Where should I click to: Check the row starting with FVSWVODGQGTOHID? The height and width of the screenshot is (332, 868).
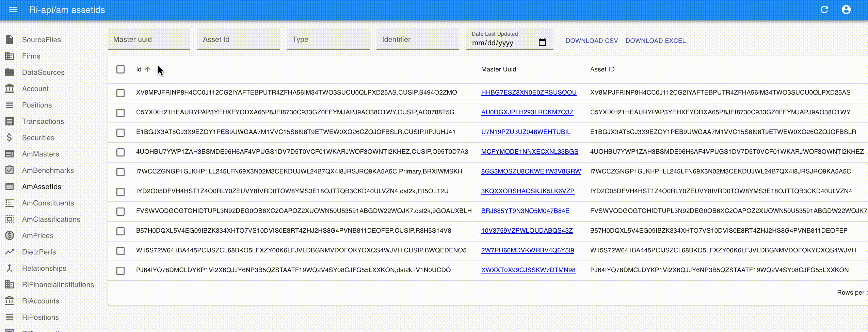coord(120,211)
